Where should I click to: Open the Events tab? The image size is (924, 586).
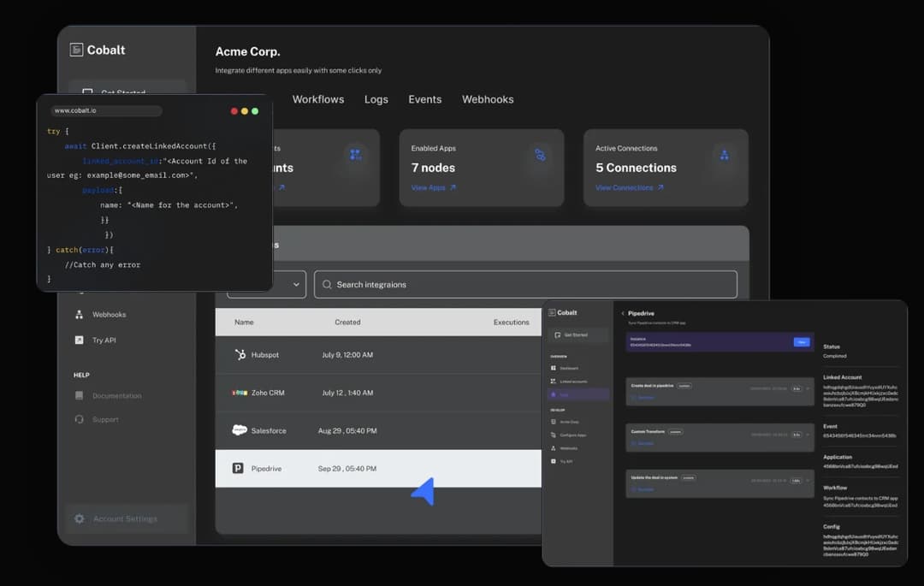pyautogui.click(x=425, y=99)
